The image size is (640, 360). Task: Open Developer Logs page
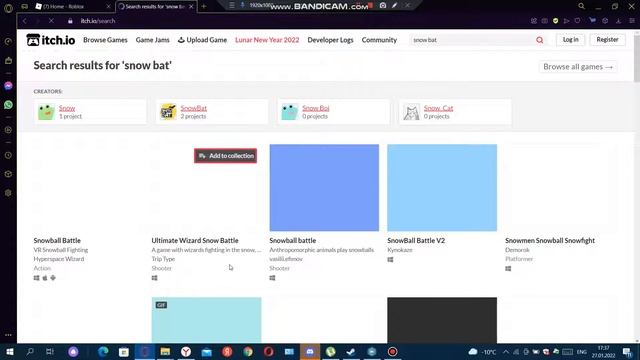(330, 40)
